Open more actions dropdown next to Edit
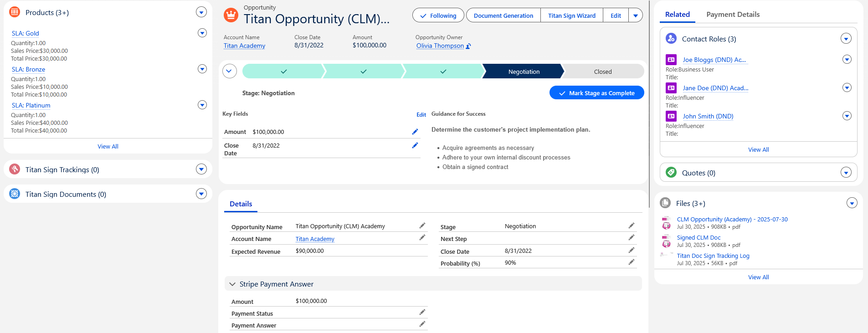Screen dimensions: 868x333 [636, 15]
